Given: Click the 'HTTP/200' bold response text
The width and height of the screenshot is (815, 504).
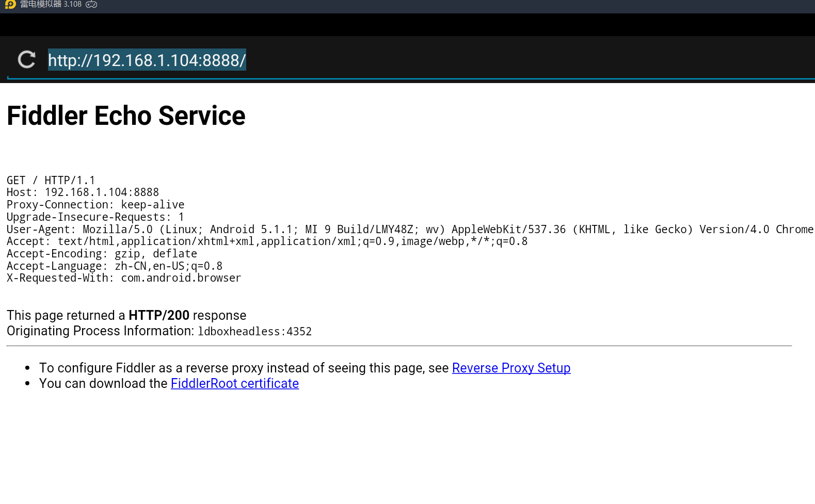Looking at the screenshot, I should click(159, 315).
